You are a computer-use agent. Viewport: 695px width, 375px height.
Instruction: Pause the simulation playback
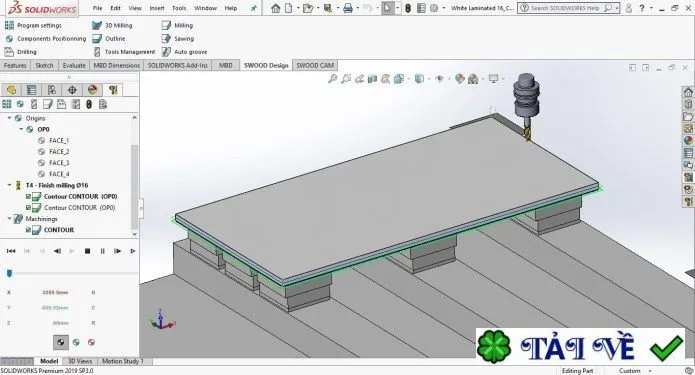click(102, 251)
